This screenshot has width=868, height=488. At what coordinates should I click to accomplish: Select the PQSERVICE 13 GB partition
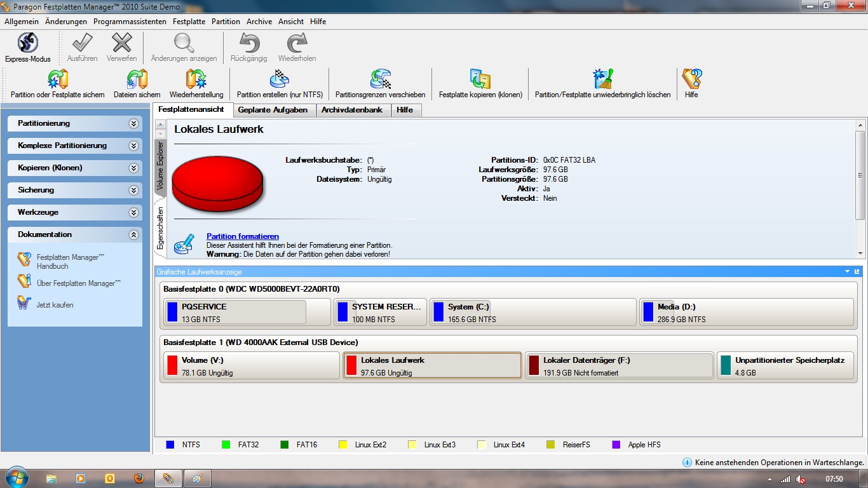coord(247,313)
